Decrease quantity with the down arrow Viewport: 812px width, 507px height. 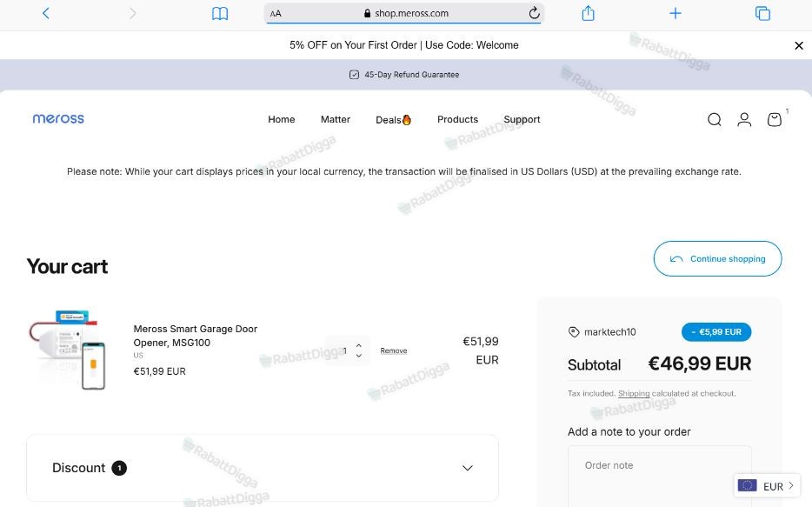(x=359, y=356)
